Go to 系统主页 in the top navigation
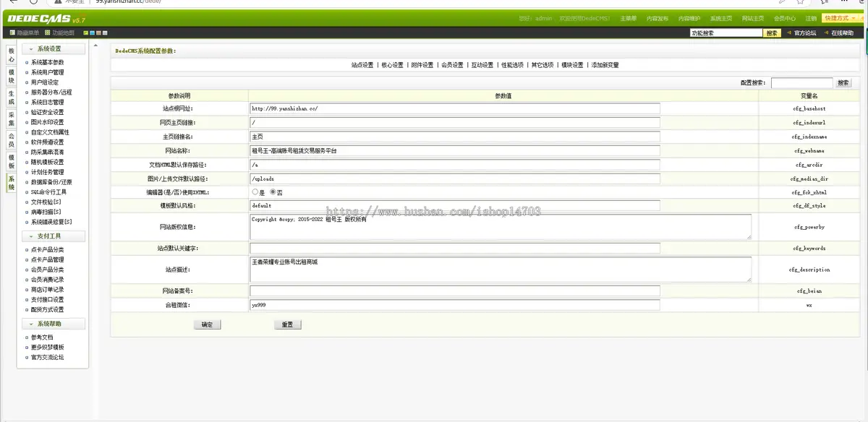The image size is (868, 422). pos(721,18)
